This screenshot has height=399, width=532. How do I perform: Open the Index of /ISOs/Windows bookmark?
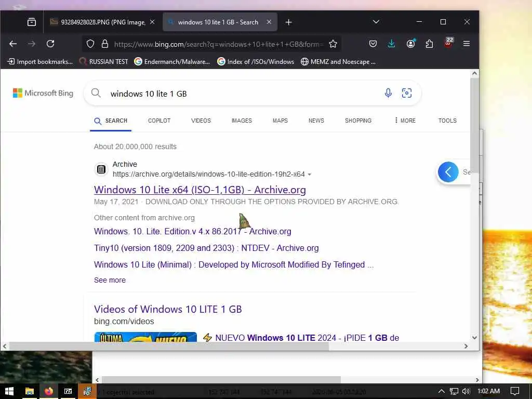256,62
